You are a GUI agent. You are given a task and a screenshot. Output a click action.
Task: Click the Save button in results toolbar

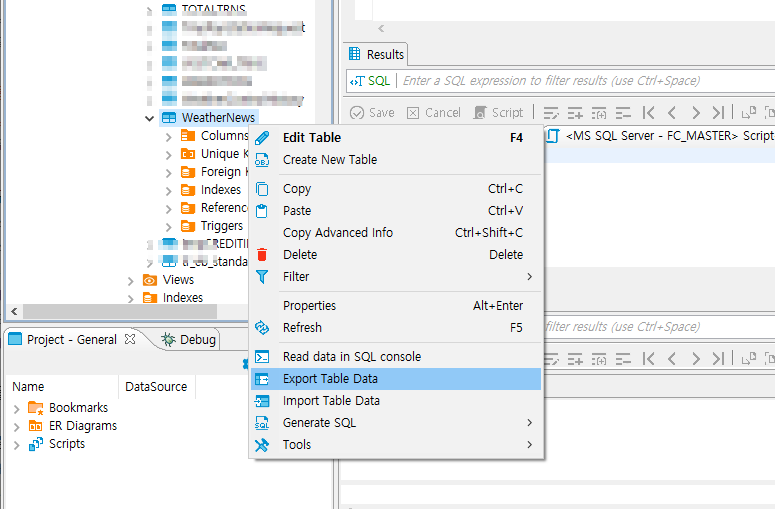point(372,113)
